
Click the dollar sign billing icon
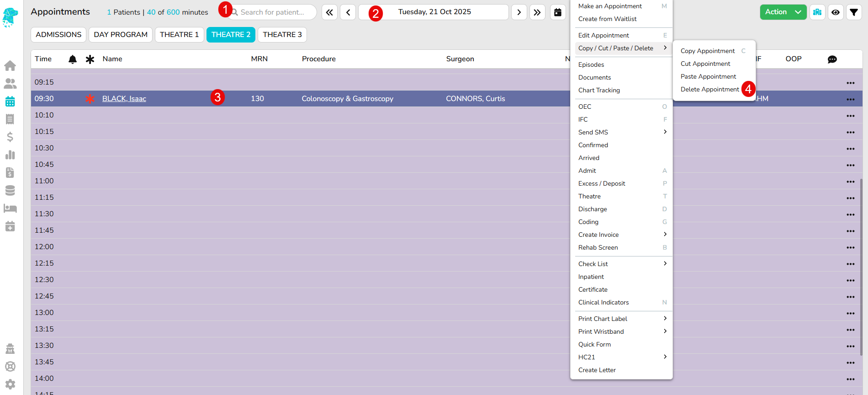click(10, 137)
